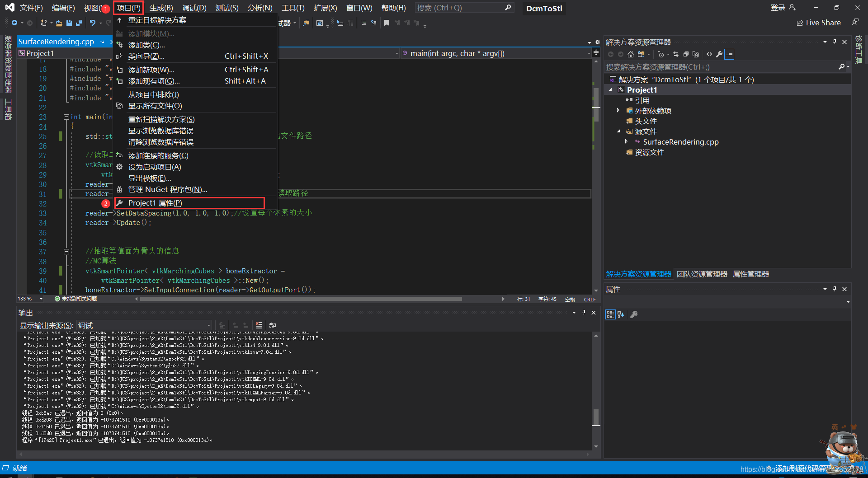Select the Save All icon in the toolbar

pos(79,23)
